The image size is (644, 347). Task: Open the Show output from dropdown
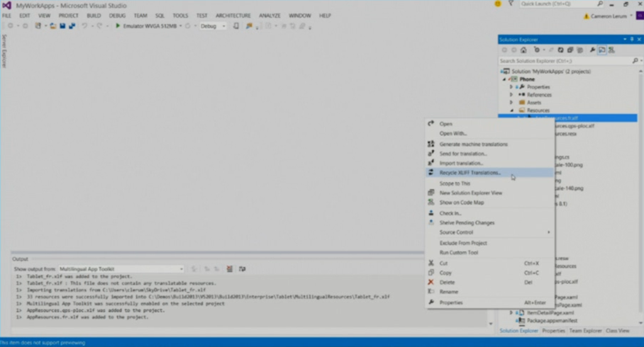pyautogui.click(x=181, y=269)
